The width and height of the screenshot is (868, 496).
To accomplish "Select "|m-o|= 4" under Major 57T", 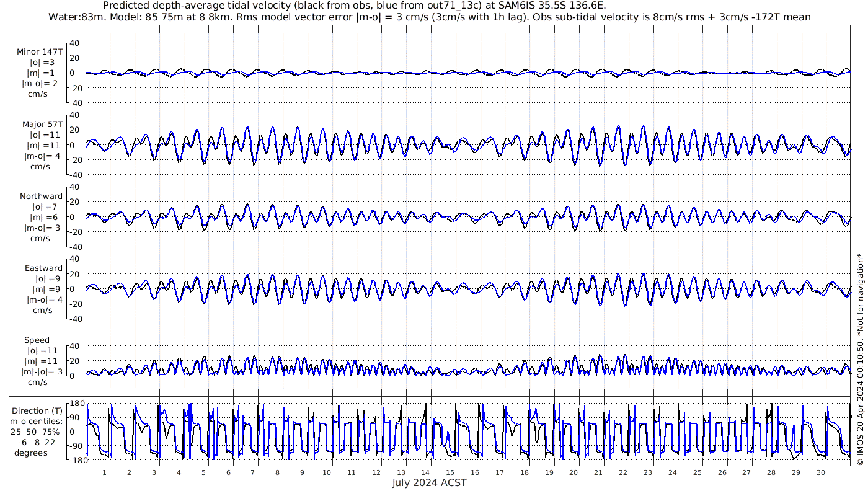I will coord(41,156).
